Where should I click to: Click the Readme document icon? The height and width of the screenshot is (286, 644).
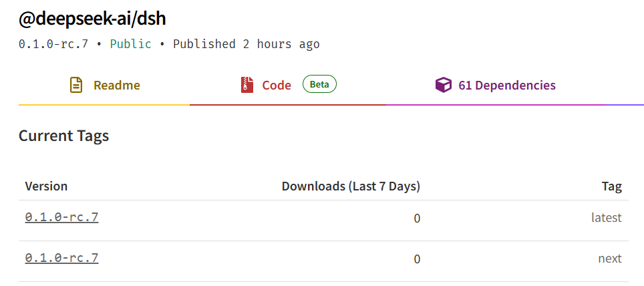click(76, 85)
